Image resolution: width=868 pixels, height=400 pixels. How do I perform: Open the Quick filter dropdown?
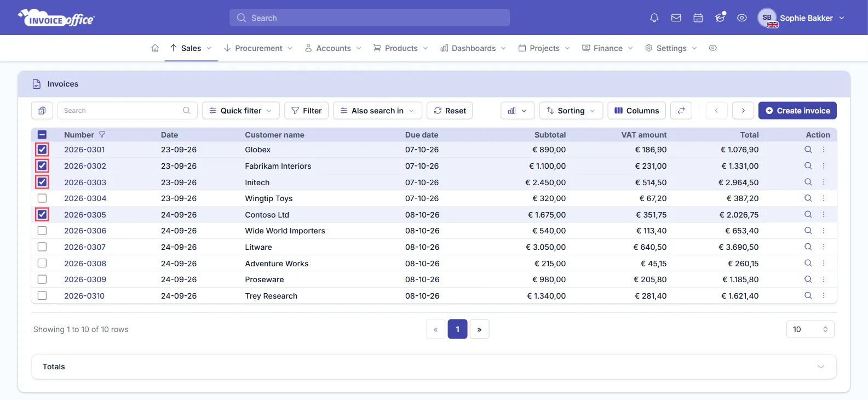coord(241,111)
